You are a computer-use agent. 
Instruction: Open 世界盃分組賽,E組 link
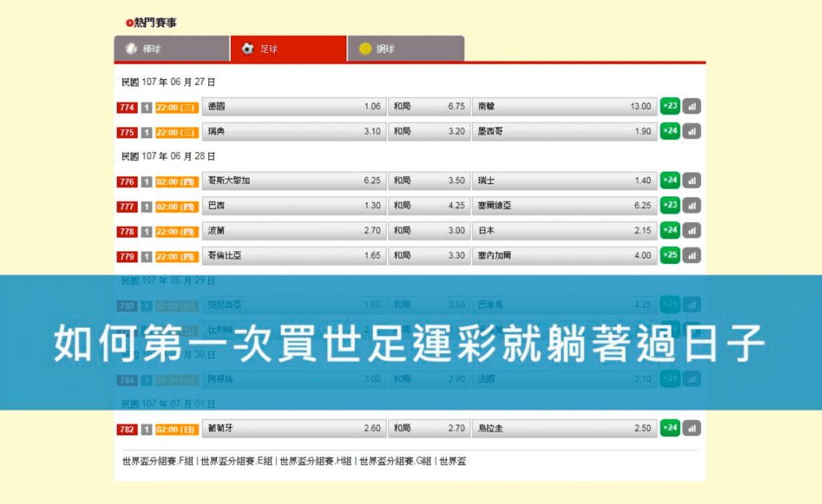click(237, 461)
